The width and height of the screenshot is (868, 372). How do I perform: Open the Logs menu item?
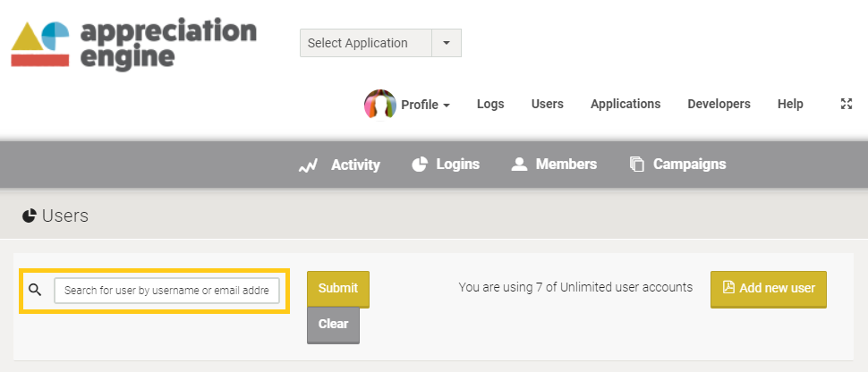pos(490,104)
